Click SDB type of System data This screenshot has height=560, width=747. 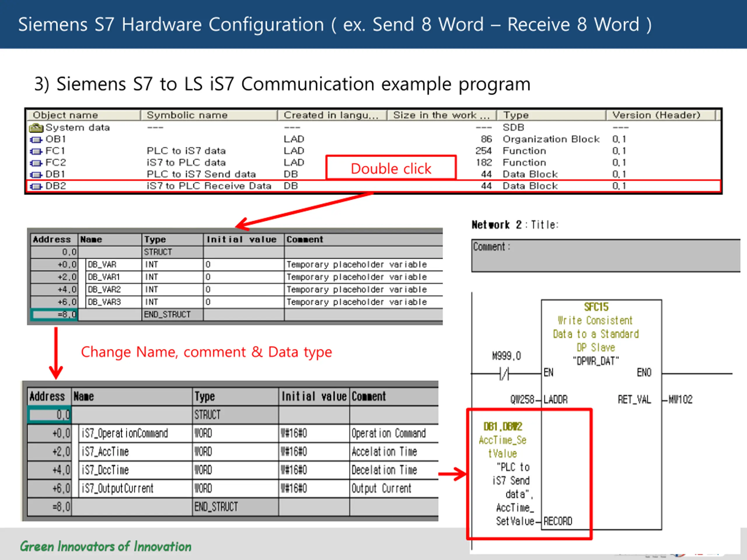tap(513, 127)
